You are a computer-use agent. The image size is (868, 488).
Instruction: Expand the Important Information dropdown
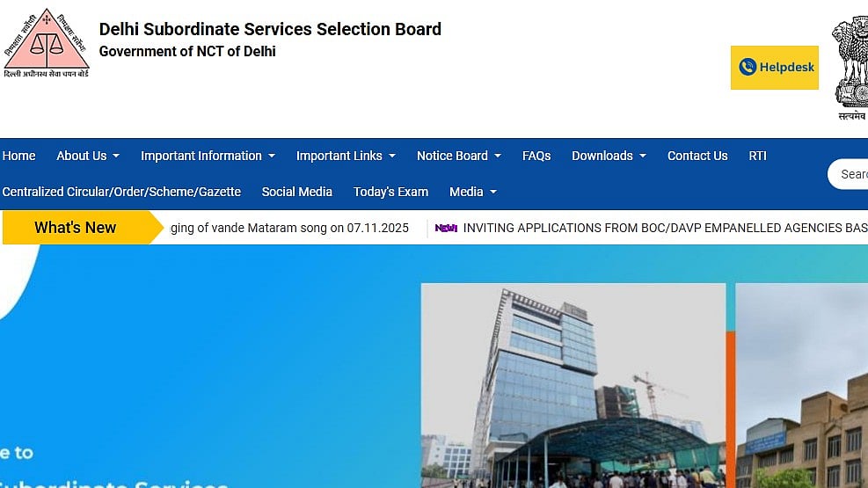[x=208, y=156]
